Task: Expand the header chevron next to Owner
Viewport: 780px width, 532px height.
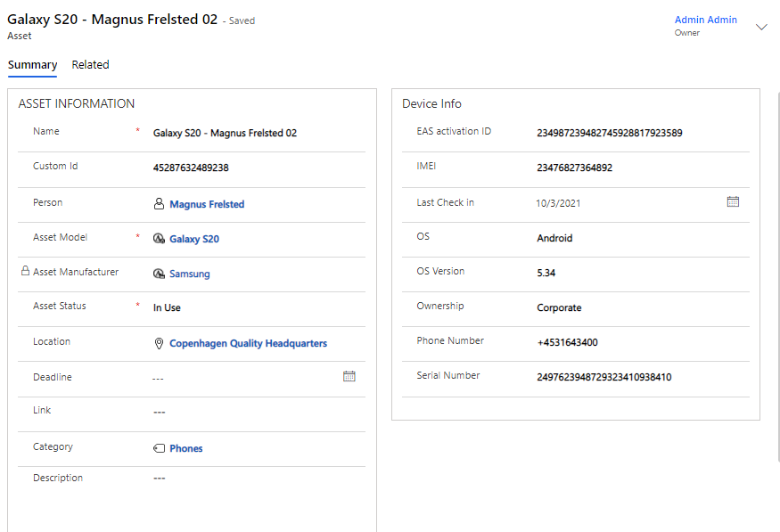Action: (x=761, y=27)
